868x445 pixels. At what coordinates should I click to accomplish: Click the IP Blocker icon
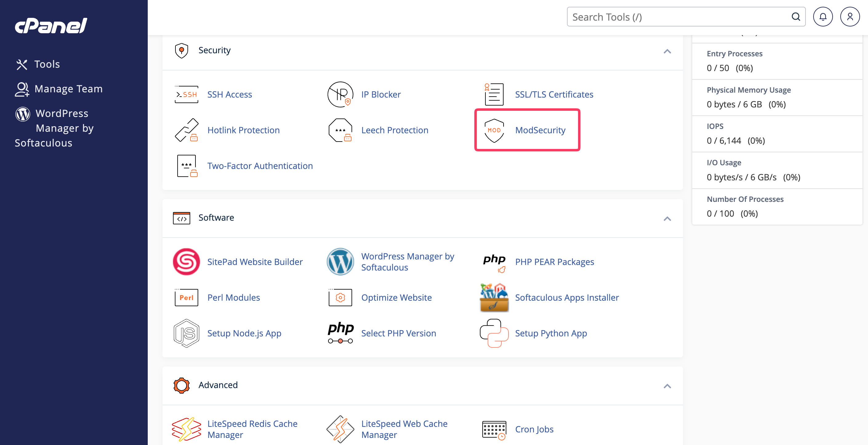[340, 95]
